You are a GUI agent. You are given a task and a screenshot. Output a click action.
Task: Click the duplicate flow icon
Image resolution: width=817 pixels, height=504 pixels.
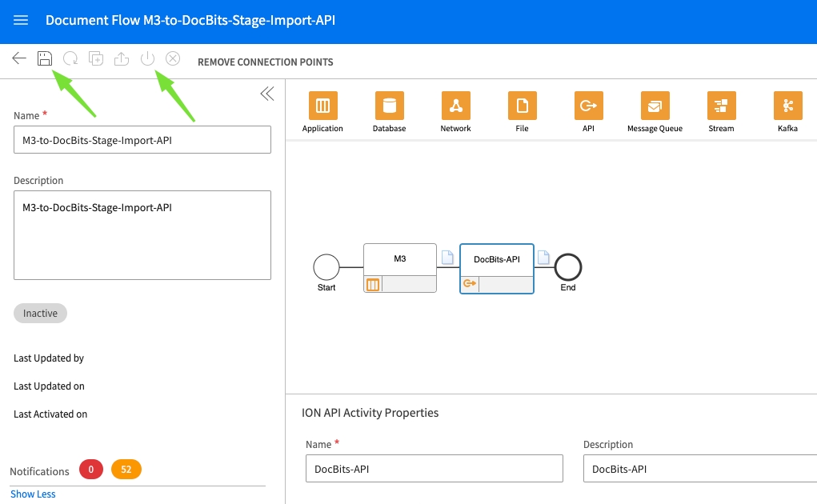[96, 58]
